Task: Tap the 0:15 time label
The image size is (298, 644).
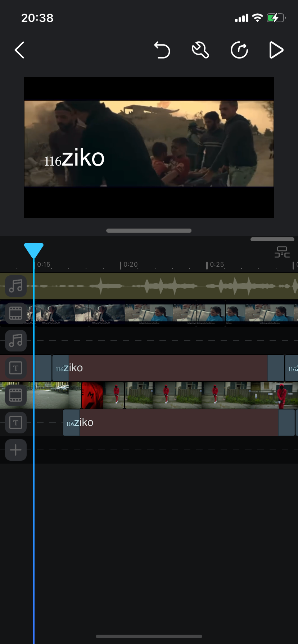Action: point(44,264)
